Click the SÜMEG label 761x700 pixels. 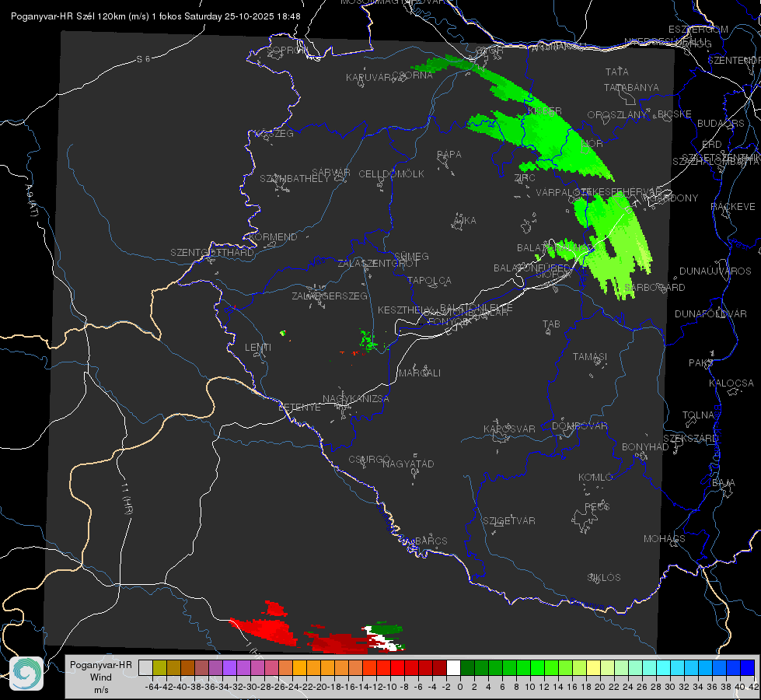411,256
